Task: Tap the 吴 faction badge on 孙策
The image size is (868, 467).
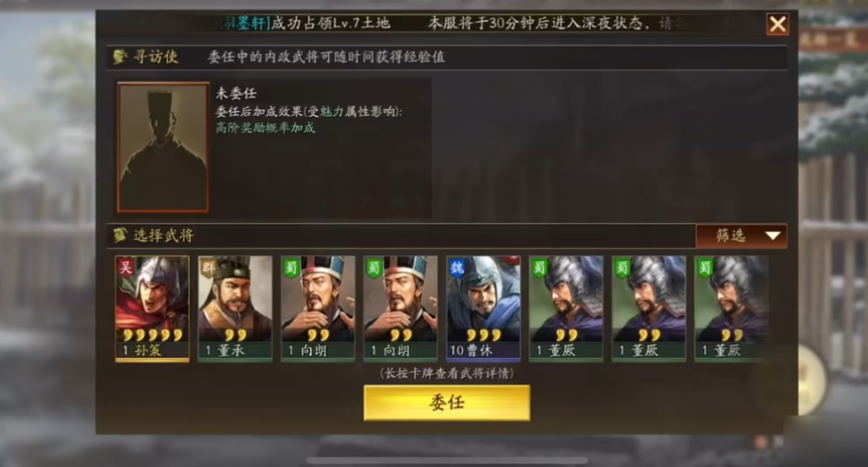Action: pos(126,267)
